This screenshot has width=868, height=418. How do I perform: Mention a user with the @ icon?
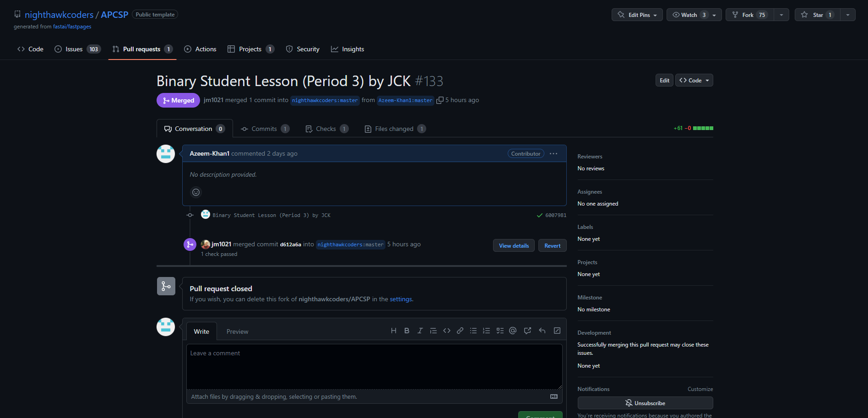point(513,331)
